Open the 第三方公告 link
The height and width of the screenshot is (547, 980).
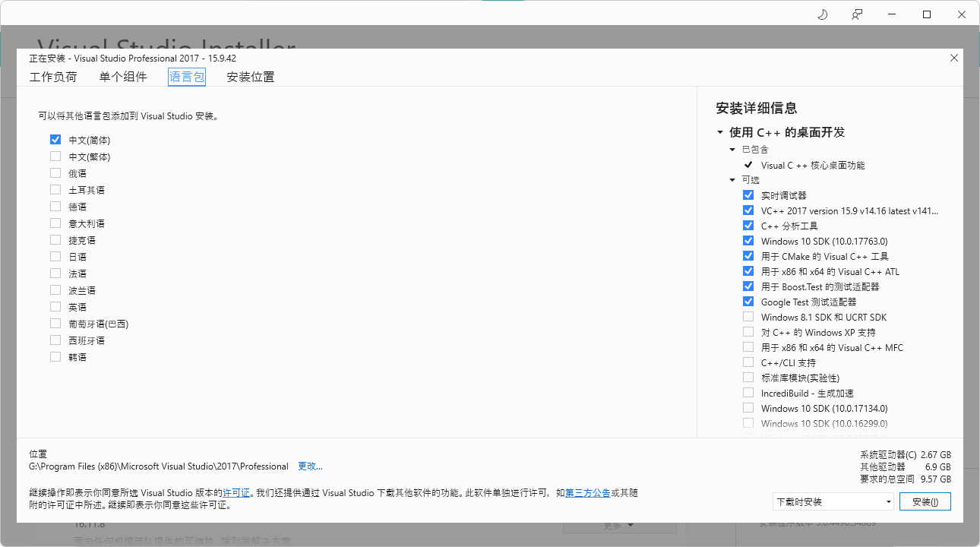coord(587,493)
